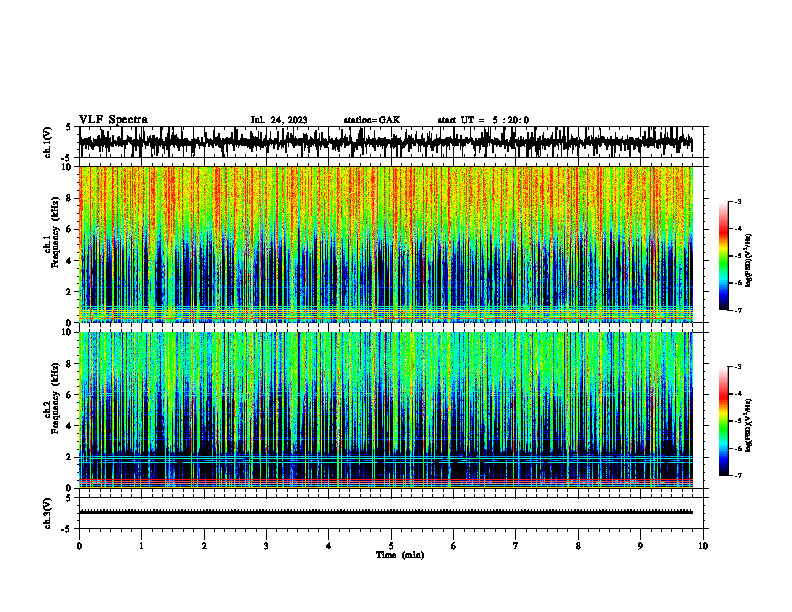Click the 3 minute tick label on time axis
792x612 pixels.
point(266,546)
